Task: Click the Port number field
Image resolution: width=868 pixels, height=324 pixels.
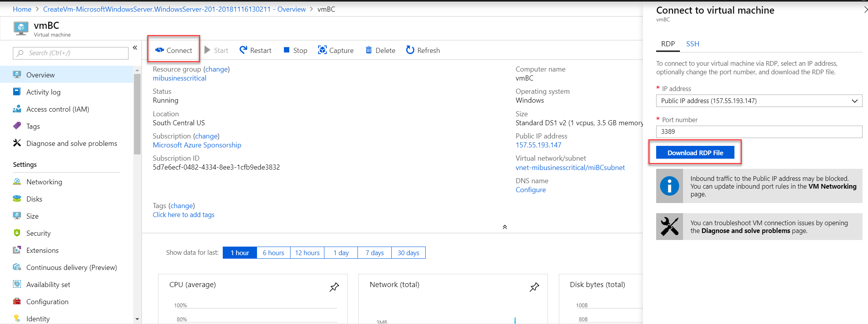Action: 759,131
